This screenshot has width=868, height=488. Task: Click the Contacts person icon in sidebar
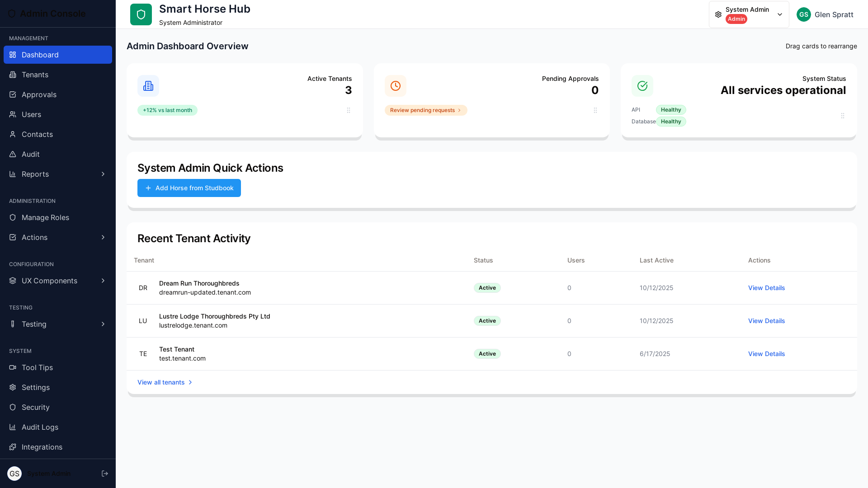[13, 134]
